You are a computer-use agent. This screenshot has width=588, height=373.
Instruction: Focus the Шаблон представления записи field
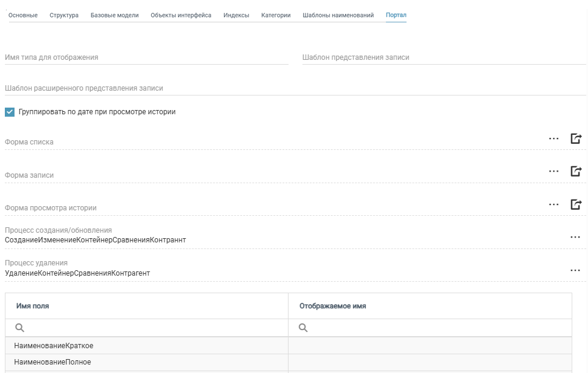coord(444,57)
